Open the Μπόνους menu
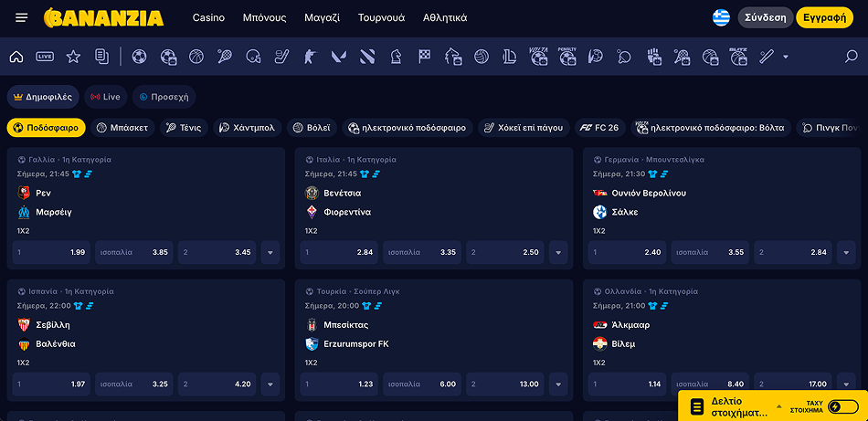 pyautogui.click(x=265, y=17)
